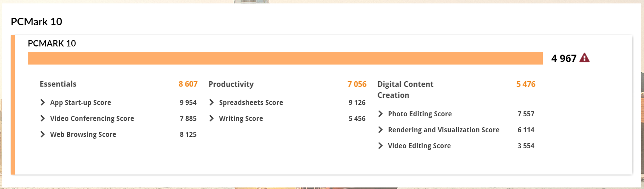Screen dimensions: 644x189
Task: Select the Writing Score label
Action: (241, 119)
